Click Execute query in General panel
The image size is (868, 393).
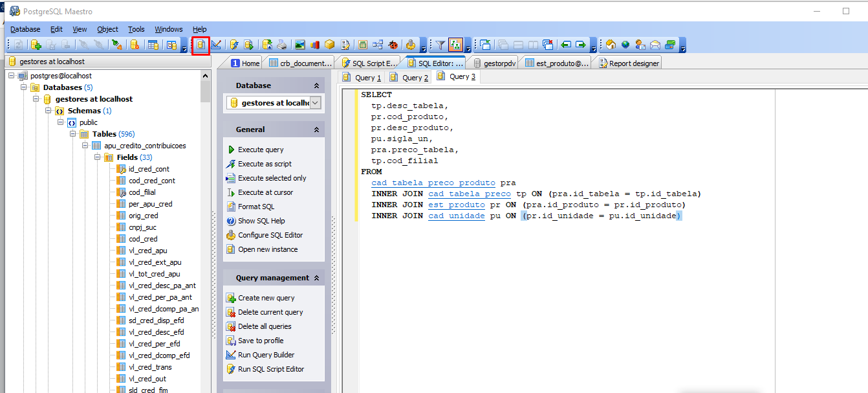pyautogui.click(x=260, y=150)
